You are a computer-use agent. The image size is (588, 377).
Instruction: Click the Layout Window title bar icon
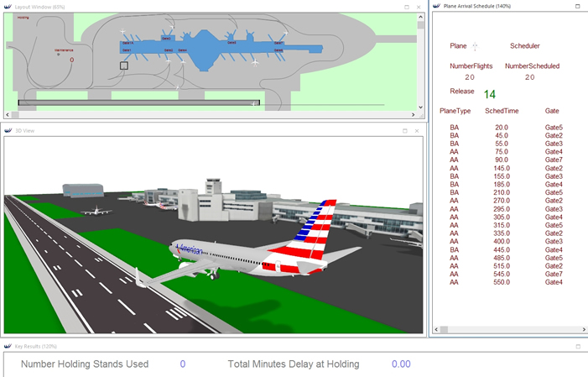pyautogui.click(x=8, y=7)
